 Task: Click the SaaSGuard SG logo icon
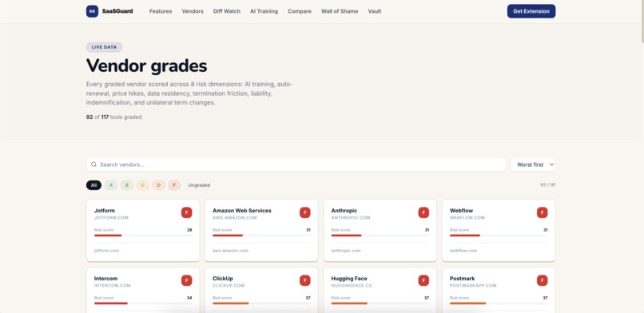92,11
